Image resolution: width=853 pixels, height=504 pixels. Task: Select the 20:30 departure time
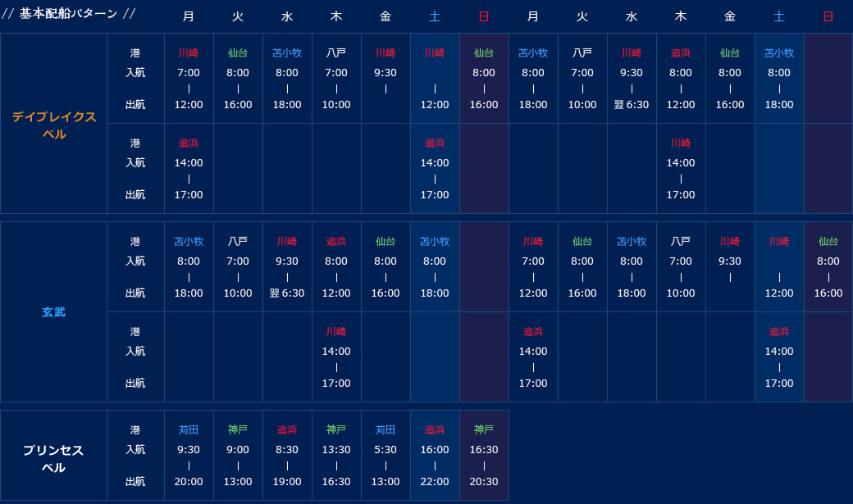(484, 482)
